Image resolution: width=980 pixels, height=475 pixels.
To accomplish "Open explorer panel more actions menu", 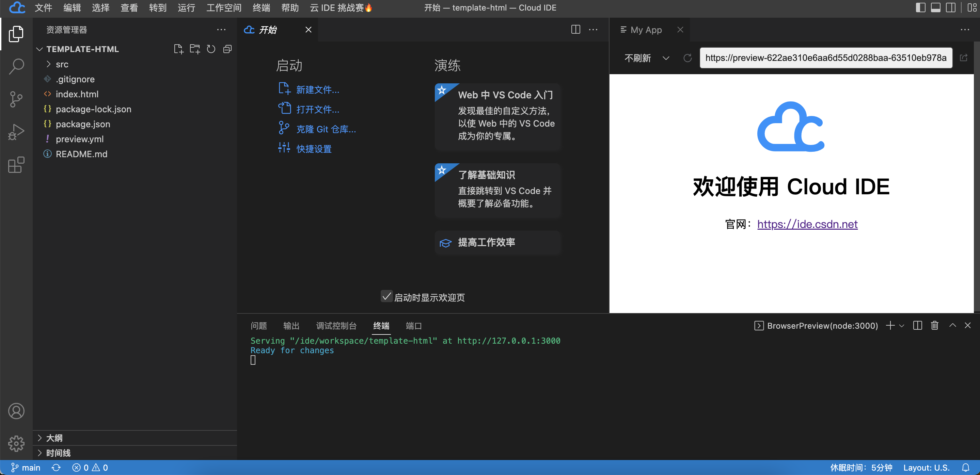I will point(221,30).
